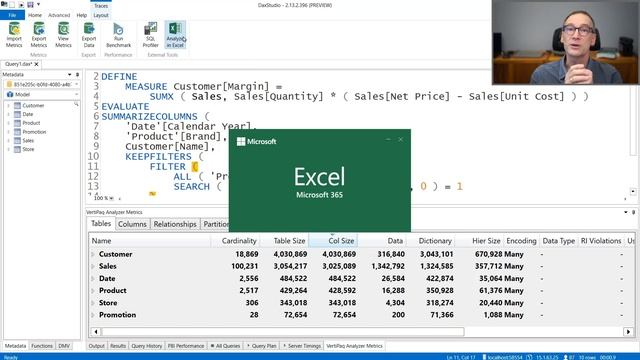640x360 pixels.
Task: Close the Query1.dax document tab
Action: click(x=36, y=64)
